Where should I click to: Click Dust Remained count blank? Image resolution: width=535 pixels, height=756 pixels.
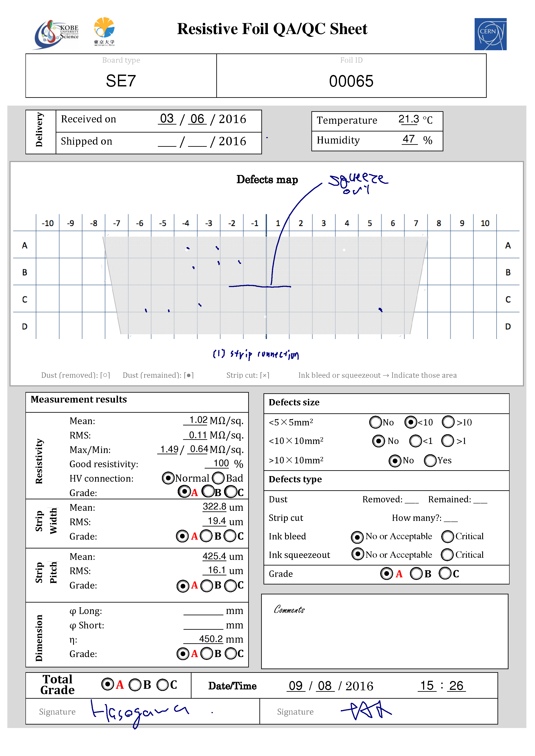pyautogui.click(x=480, y=500)
